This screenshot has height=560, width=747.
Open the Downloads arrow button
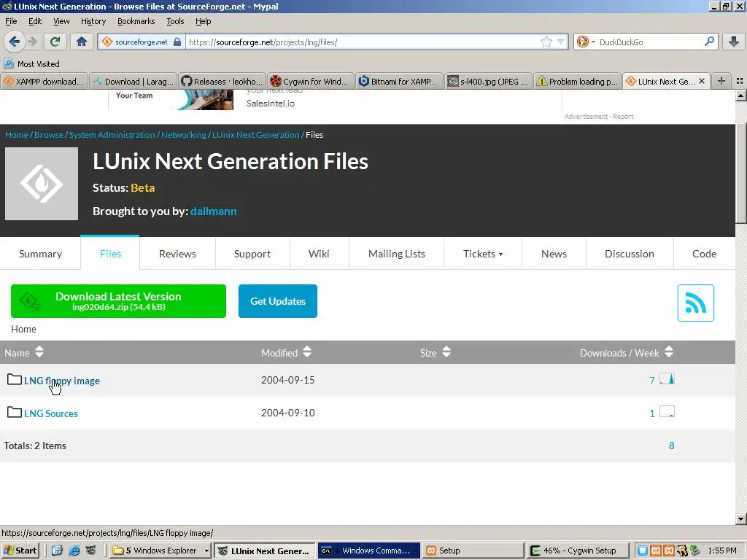click(734, 42)
